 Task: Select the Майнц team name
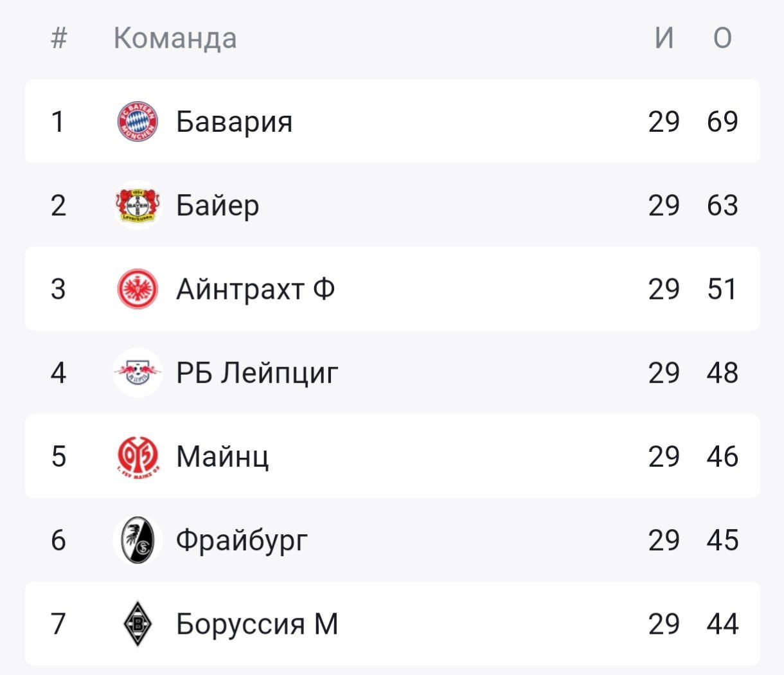click(222, 456)
